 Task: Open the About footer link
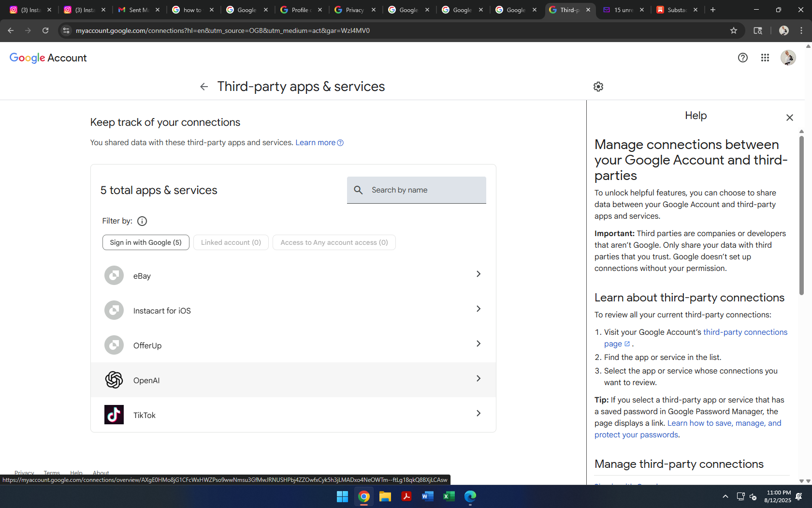[101, 472]
